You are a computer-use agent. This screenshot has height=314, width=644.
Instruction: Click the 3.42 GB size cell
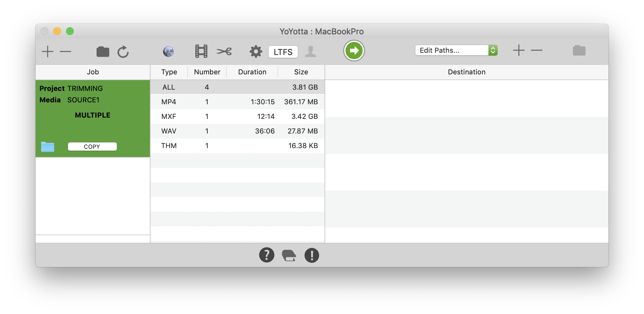305,117
